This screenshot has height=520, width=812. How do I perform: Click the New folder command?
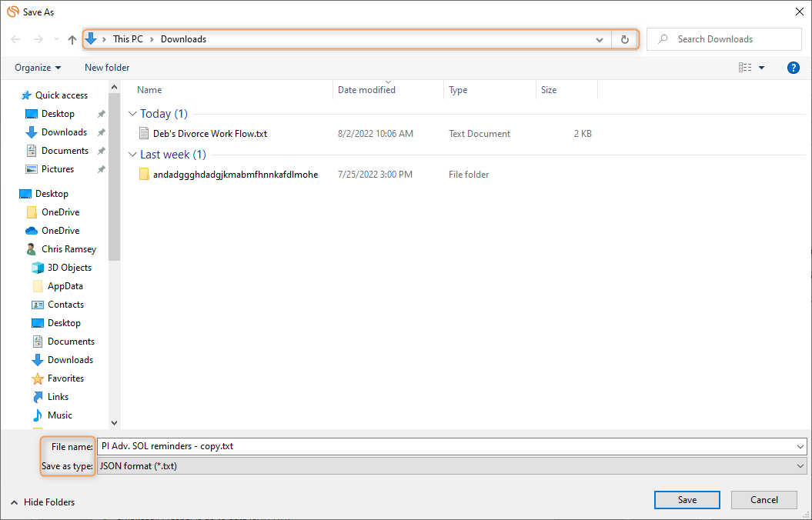pos(106,68)
